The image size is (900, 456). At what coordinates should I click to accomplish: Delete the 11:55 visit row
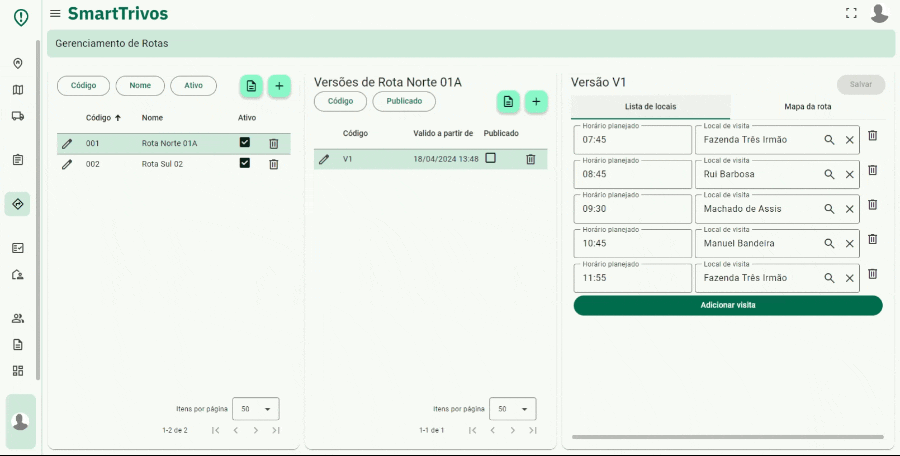click(872, 274)
